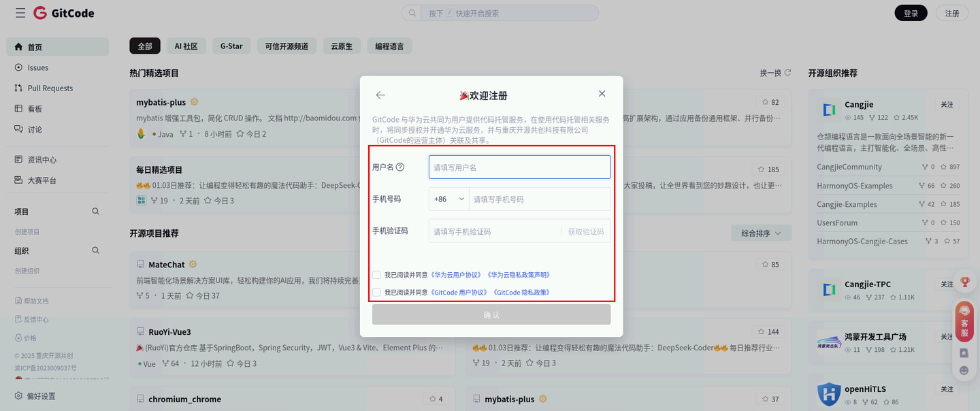Open the 综合排序 sort dropdown
This screenshot has width=980, height=411.
pos(760,232)
